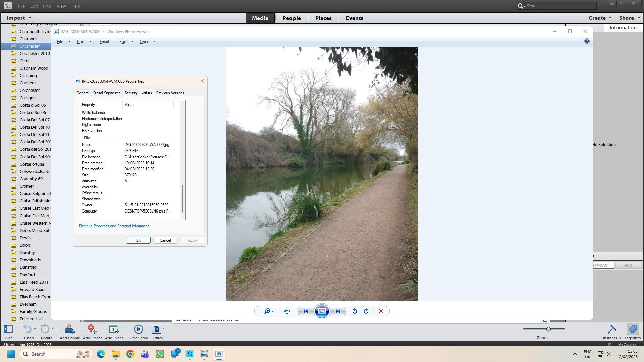Click the OK button in Properties dialog
The image size is (644, 362).
138,240
